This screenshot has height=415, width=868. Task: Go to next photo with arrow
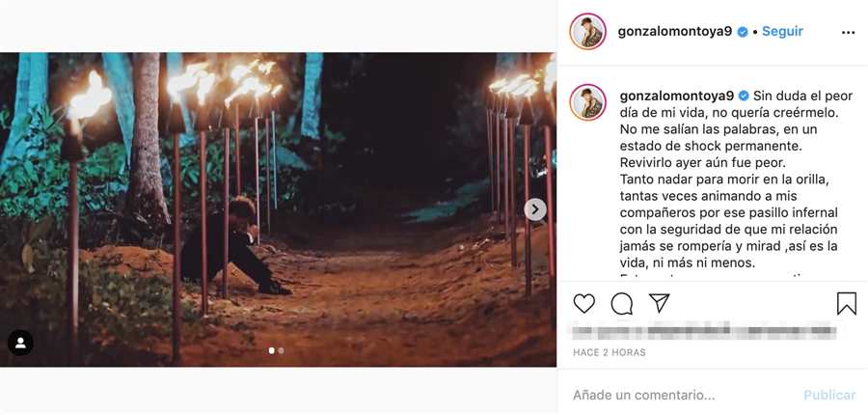click(x=535, y=209)
